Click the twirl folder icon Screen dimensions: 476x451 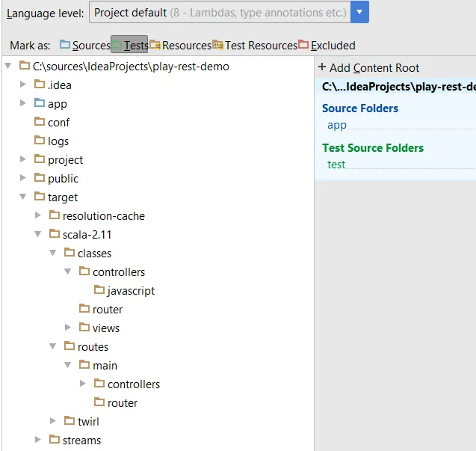(x=69, y=420)
